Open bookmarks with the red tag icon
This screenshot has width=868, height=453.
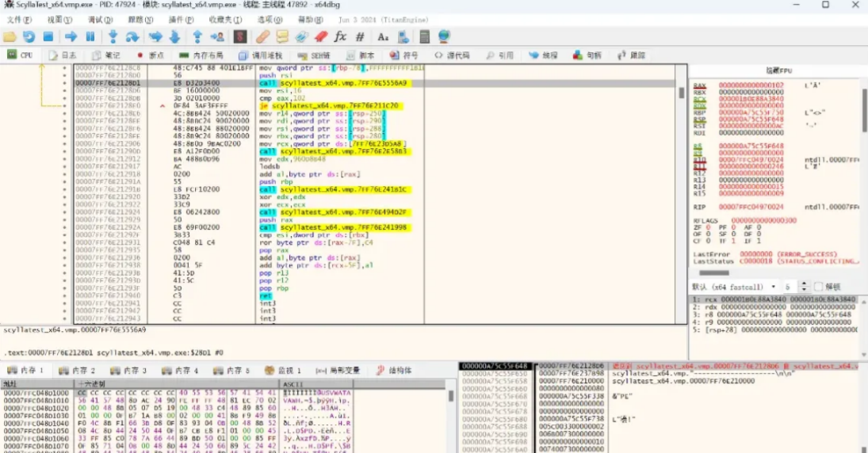click(x=321, y=37)
